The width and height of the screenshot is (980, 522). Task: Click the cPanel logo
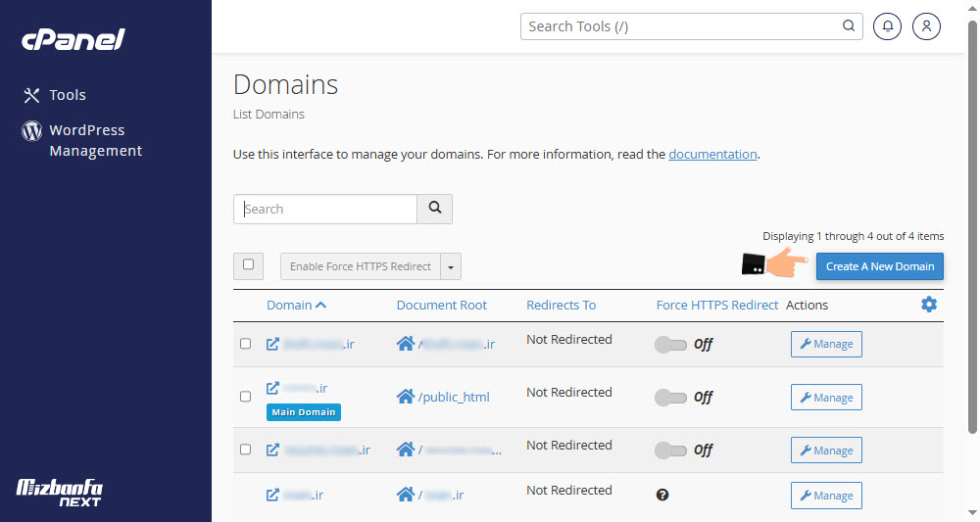point(73,40)
